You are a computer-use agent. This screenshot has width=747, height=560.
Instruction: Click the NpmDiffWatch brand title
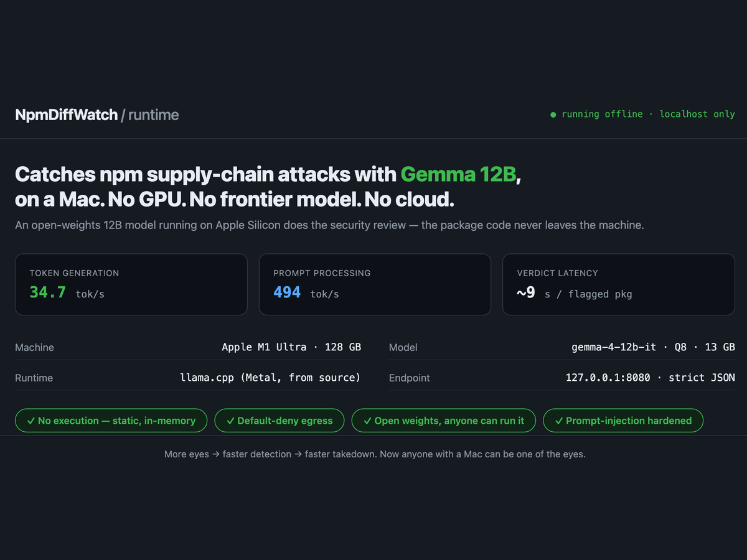pyautogui.click(x=67, y=114)
